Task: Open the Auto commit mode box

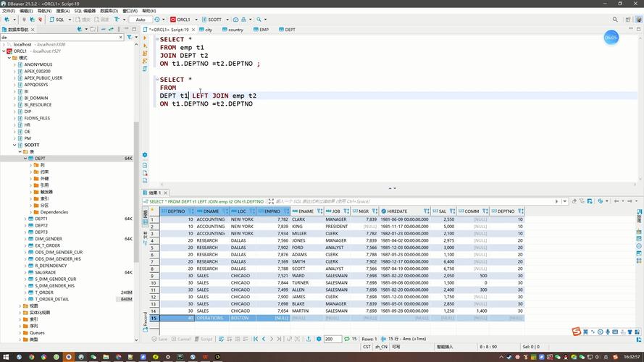Action: click(141, 20)
